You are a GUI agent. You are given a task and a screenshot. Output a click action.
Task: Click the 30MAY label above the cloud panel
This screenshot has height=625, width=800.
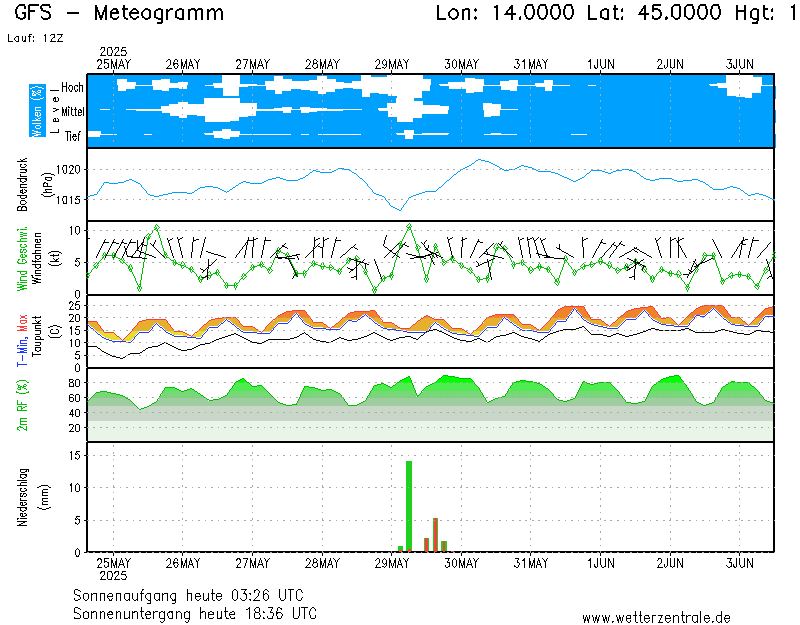tap(462, 65)
